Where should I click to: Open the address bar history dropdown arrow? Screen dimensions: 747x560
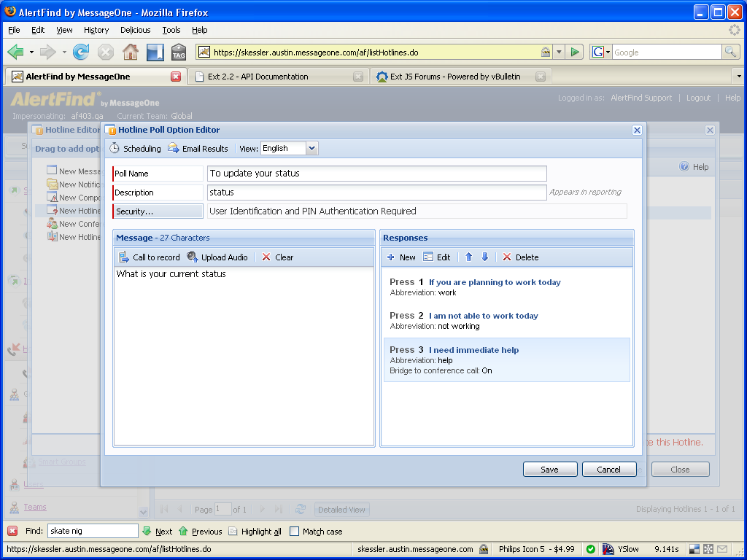click(560, 52)
